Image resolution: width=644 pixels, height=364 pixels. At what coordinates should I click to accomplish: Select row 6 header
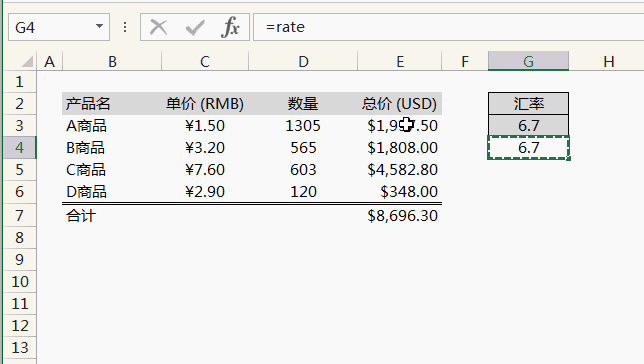click(x=19, y=191)
